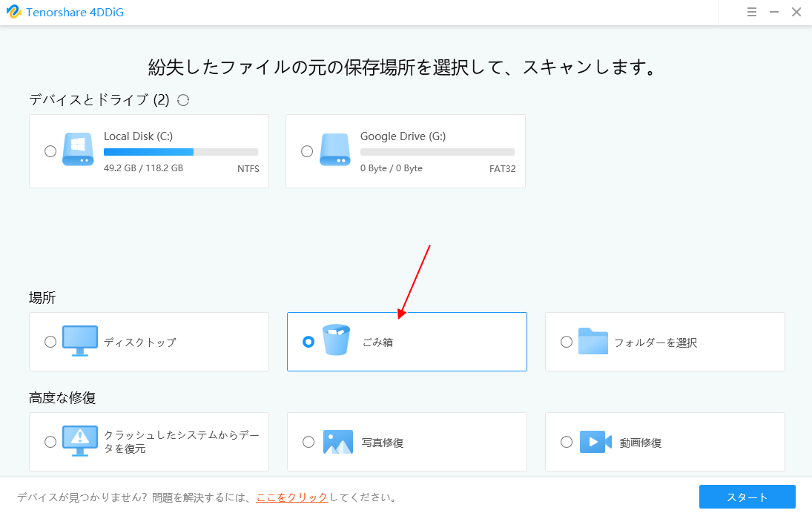
Task: Click the 写真修復 label text
Action: pyautogui.click(x=383, y=443)
